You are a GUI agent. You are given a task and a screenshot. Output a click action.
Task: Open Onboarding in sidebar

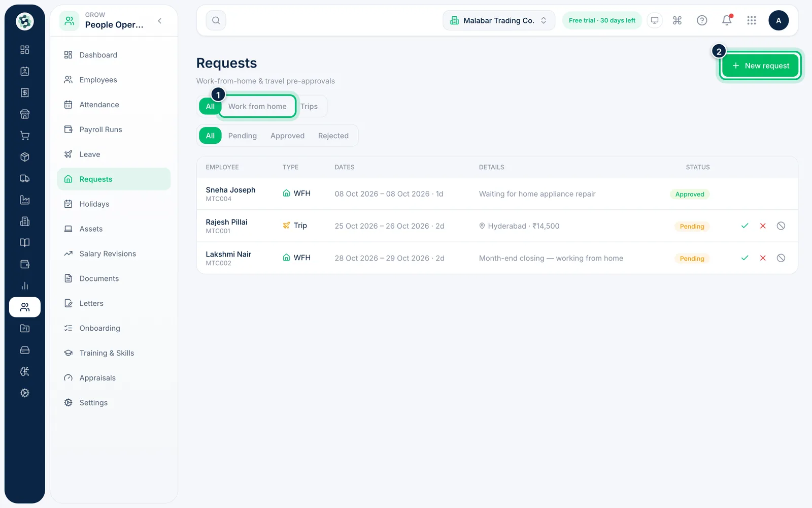tap(114, 328)
